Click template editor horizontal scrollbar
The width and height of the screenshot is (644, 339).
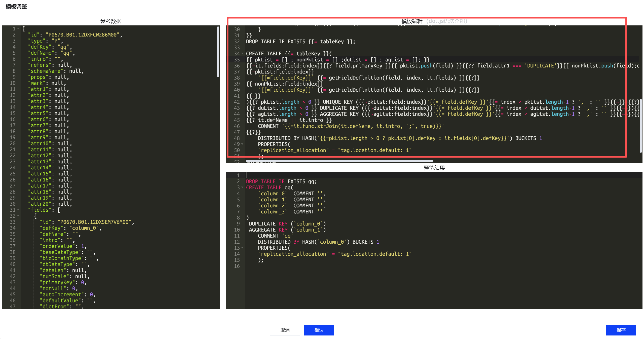point(339,161)
